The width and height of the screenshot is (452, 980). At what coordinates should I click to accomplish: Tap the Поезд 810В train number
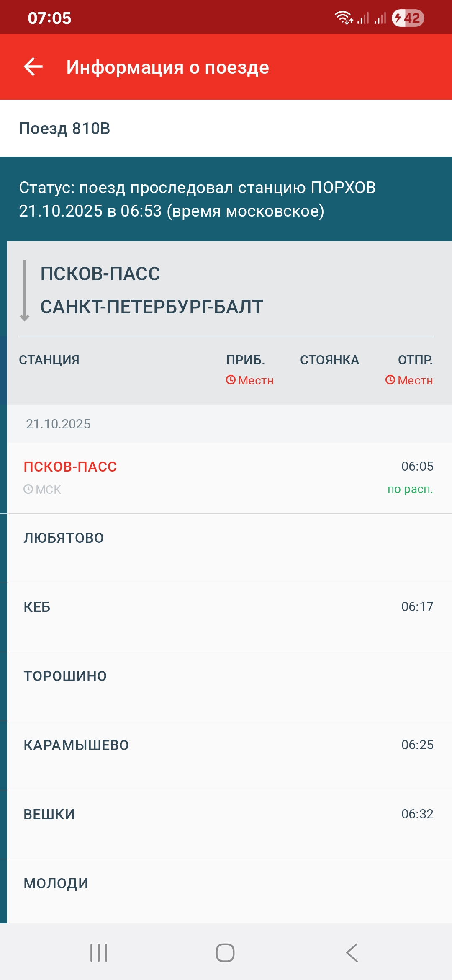[65, 129]
